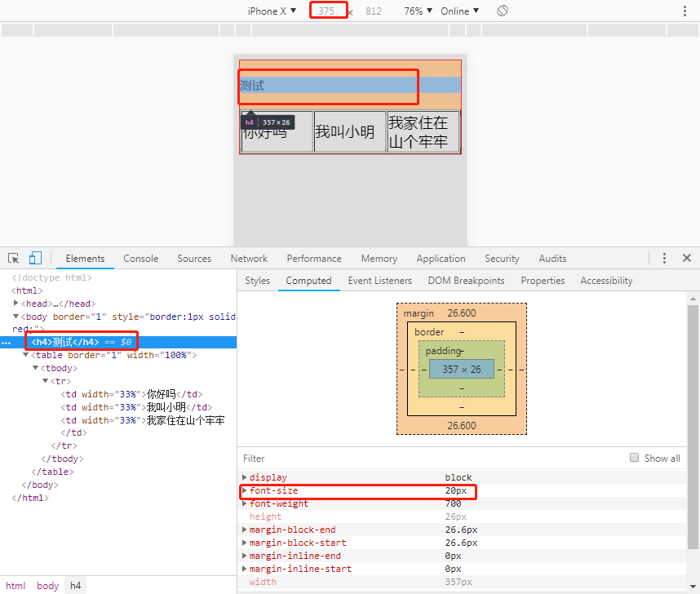The image size is (700, 594).
Task: Toggle the device toolbar icon
Action: (35, 258)
